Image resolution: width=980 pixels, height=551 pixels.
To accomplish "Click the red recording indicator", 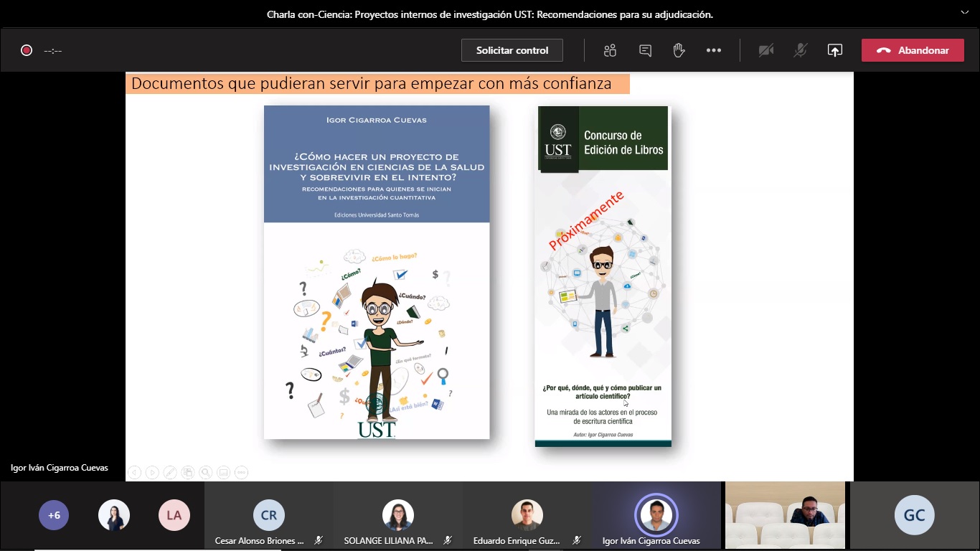I will (x=27, y=50).
